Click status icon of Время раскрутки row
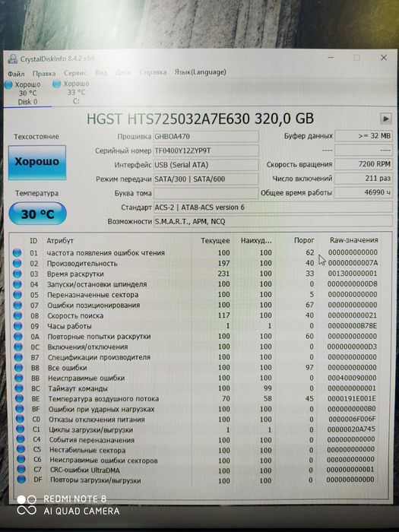The height and width of the screenshot is (532, 399). [x=17, y=274]
